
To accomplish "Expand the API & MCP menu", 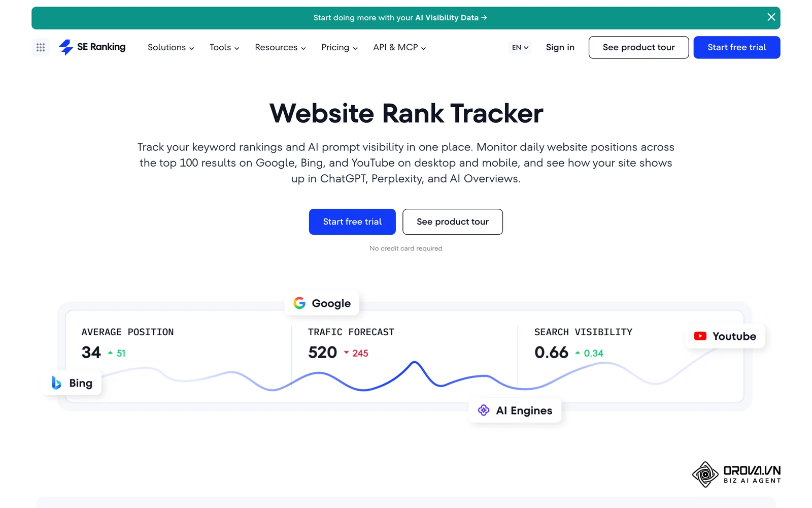I will [399, 47].
